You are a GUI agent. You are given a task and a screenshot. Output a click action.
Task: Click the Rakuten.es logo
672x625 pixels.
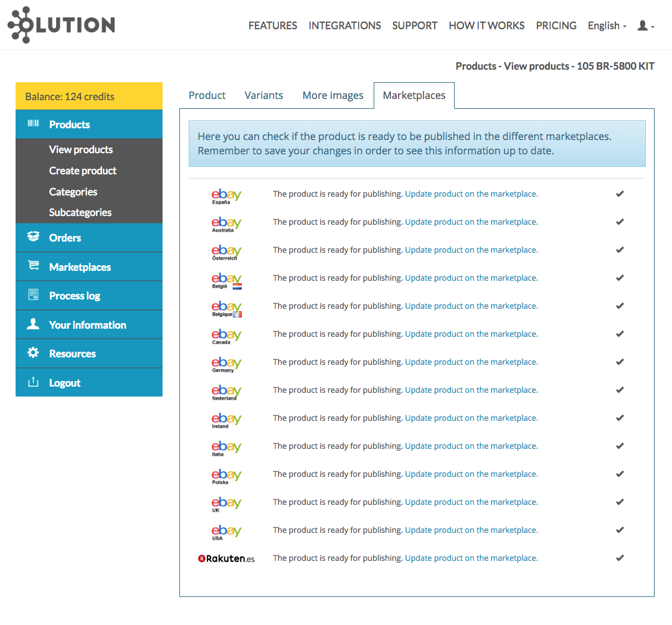[226, 558]
